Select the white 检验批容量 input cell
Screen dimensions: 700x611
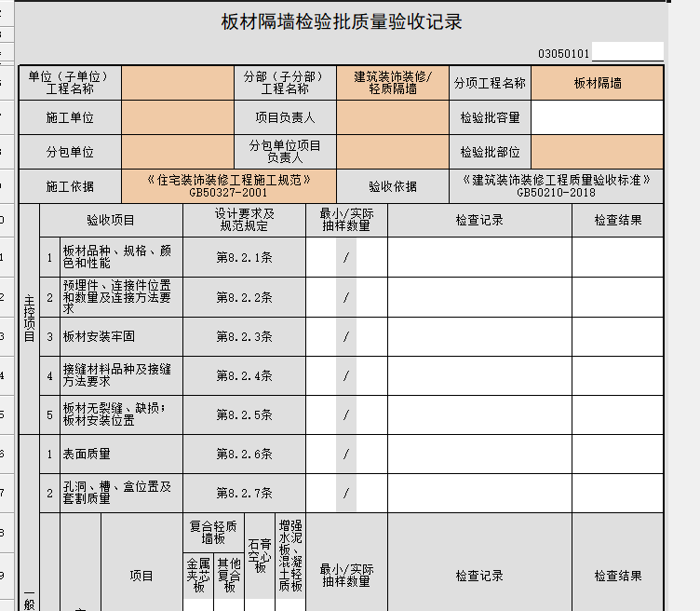click(597, 118)
